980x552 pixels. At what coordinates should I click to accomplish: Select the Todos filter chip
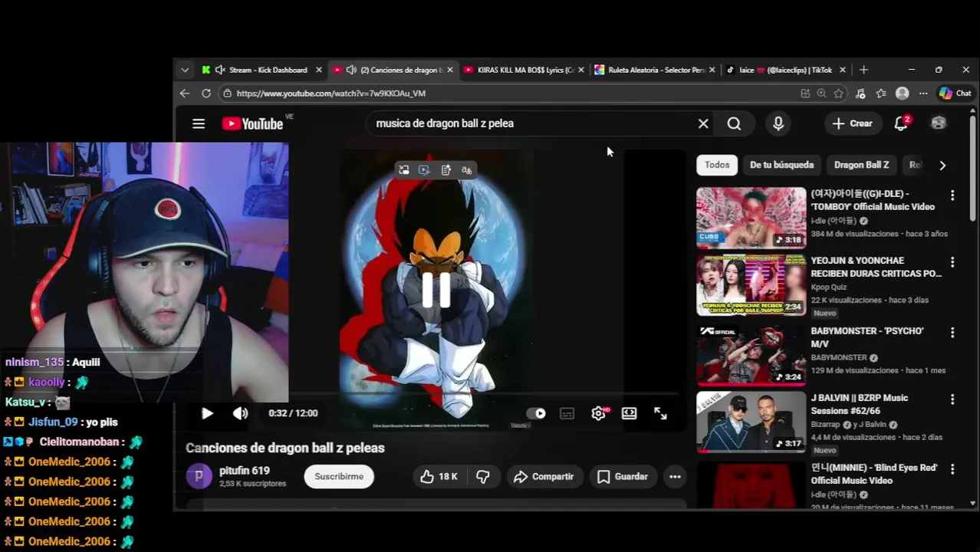[717, 165]
